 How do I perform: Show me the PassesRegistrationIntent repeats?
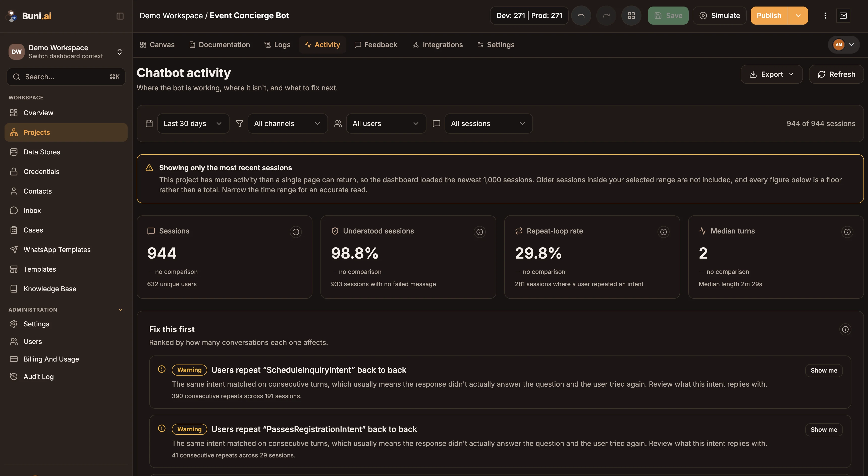click(x=824, y=430)
